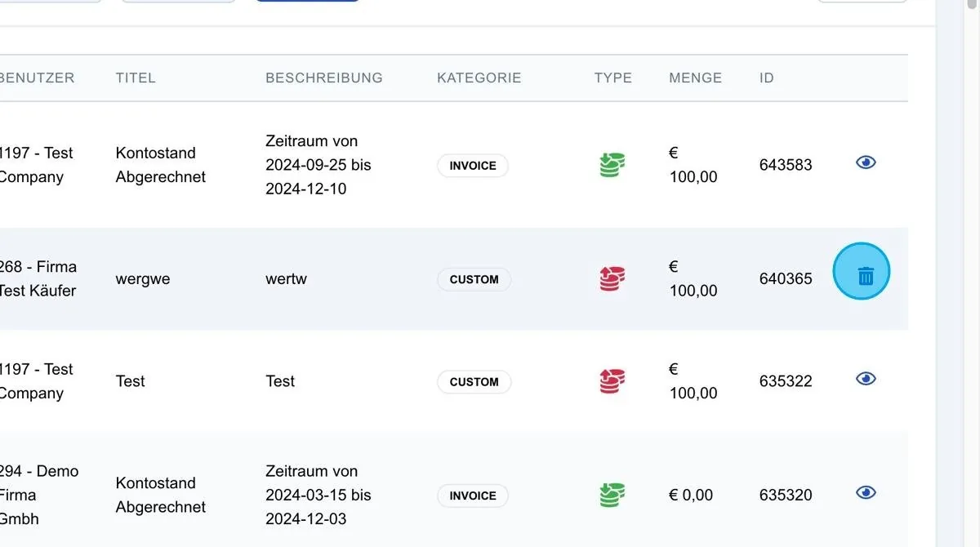Click green credit coins icon in row 643583

[612, 165]
